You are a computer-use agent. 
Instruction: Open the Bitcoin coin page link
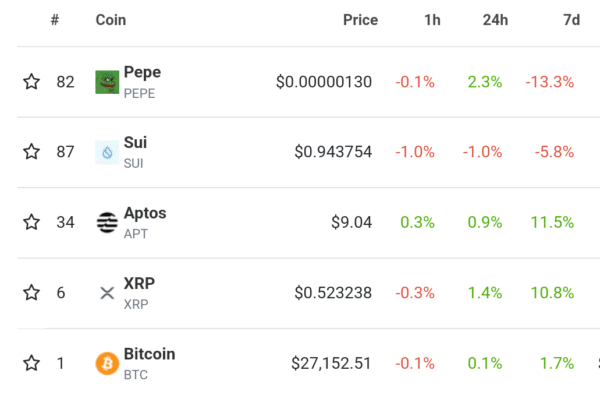pyautogui.click(x=150, y=354)
